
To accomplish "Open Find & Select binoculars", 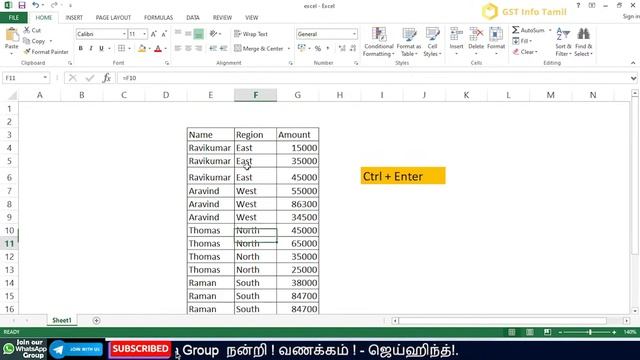I will (583, 42).
